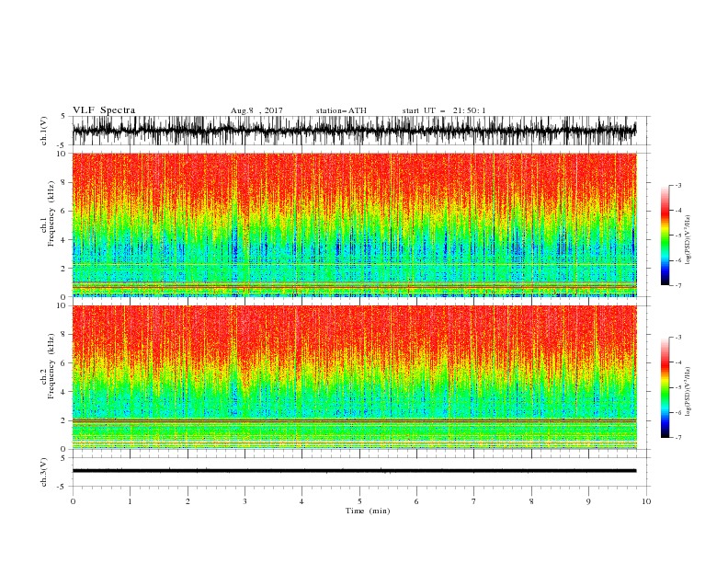Viewport: 728px width, 563px height.
Task: Click the "5" tick on ch.3(V) axis
Action: pos(63,457)
